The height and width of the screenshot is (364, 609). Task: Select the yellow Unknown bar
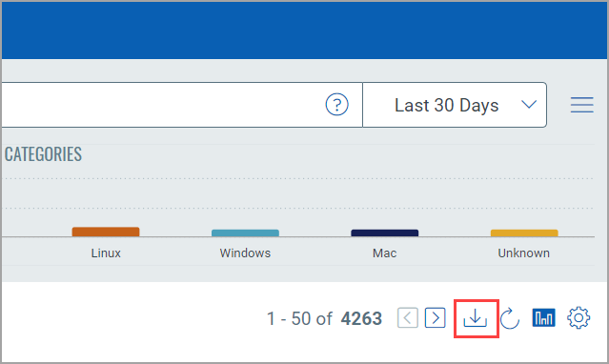coord(524,233)
